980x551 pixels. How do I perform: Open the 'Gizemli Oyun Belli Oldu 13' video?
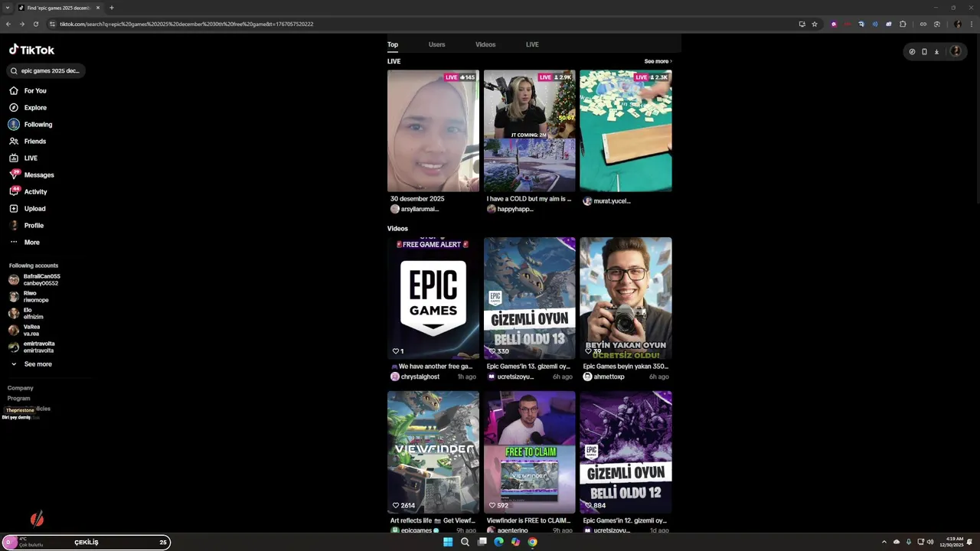(529, 298)
